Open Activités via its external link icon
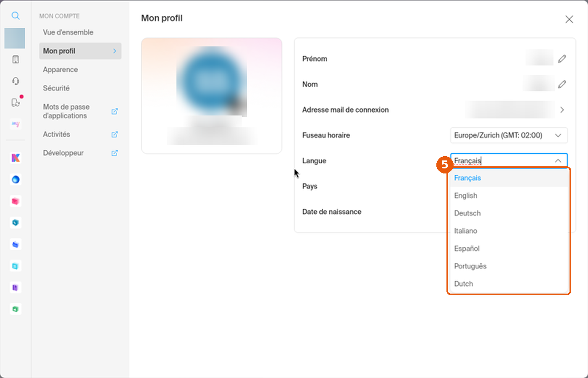588x378 pixels. tap(114, 134)
